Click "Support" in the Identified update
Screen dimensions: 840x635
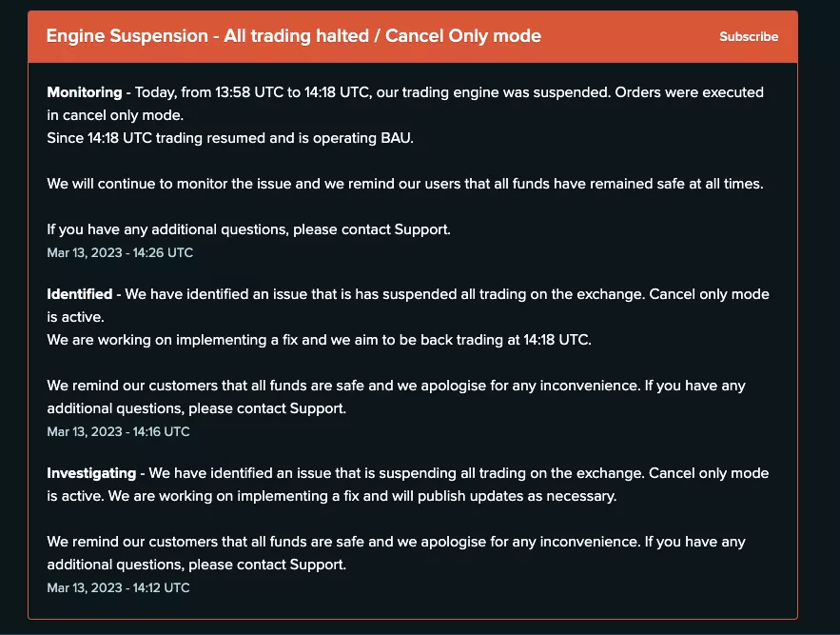pos(317,408)
